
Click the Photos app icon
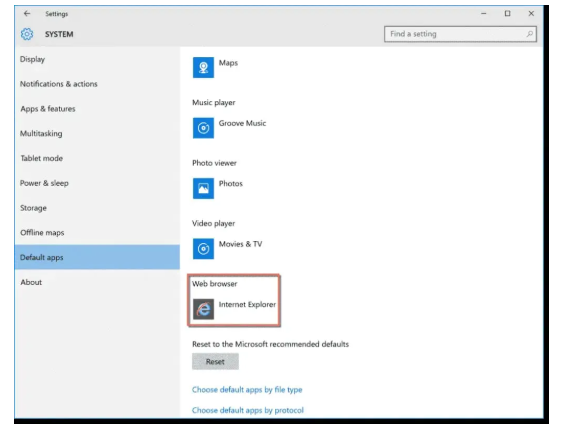pos(203,189)
